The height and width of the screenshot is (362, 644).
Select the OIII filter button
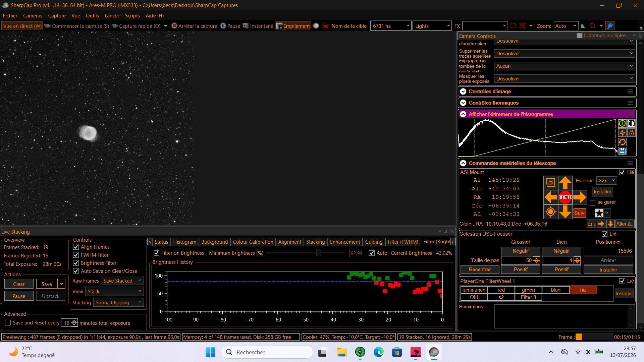(474, 297)
